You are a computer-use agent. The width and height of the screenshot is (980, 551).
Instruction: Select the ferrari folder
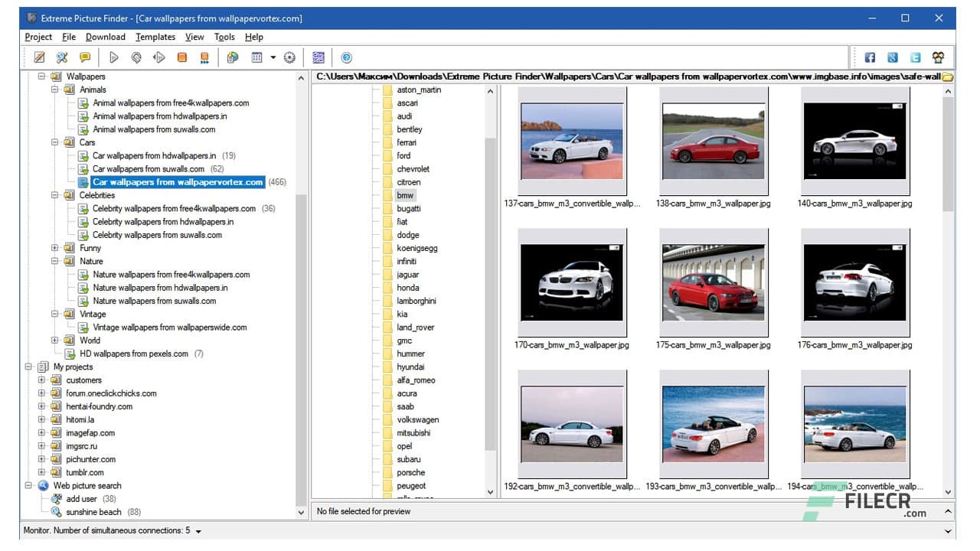click(407, 142)
